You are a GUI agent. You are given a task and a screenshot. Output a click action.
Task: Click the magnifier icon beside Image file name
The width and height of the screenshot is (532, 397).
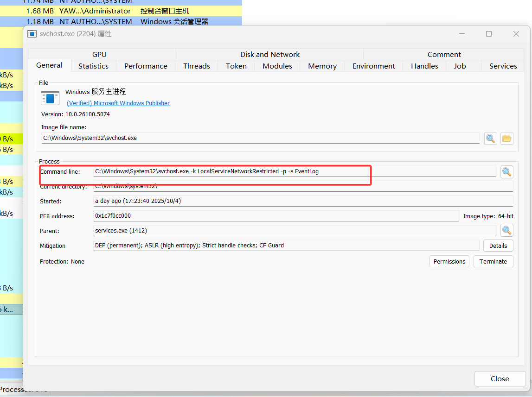491,138
